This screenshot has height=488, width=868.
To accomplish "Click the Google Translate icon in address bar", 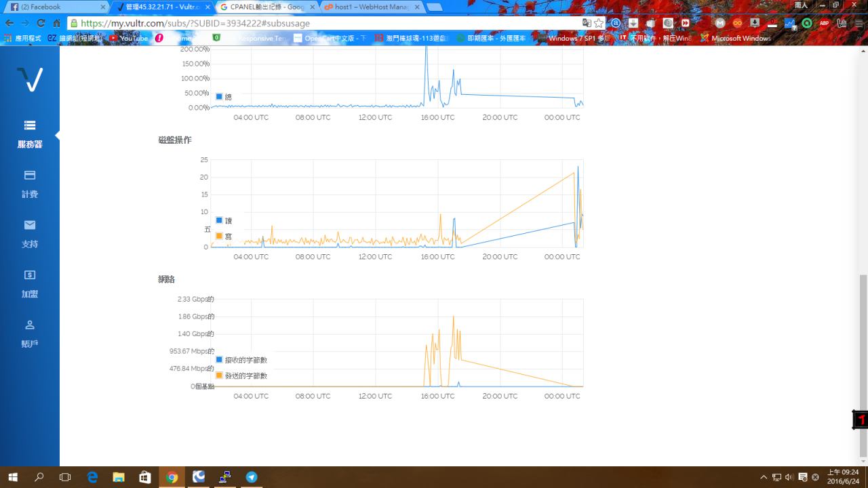I will (587, 23).
